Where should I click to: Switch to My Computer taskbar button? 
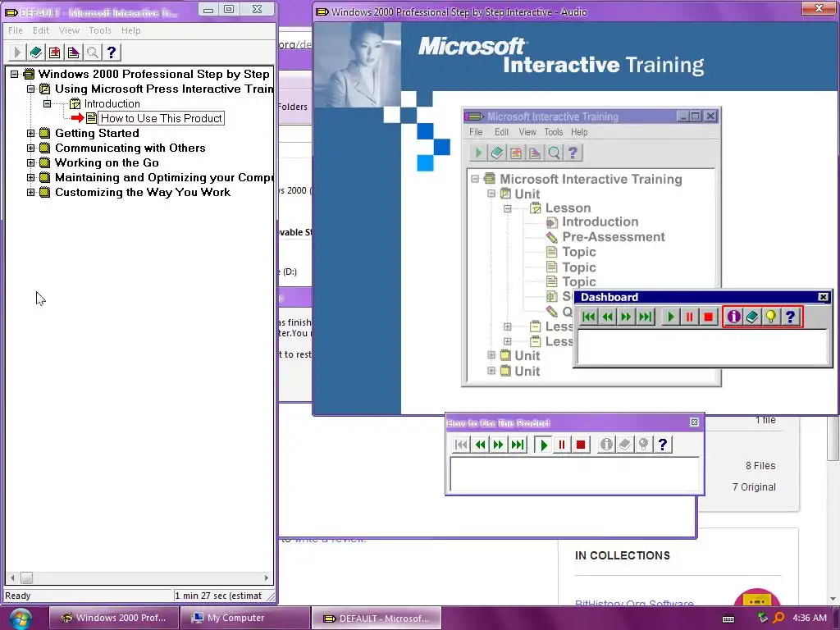(x=245, y=619)
